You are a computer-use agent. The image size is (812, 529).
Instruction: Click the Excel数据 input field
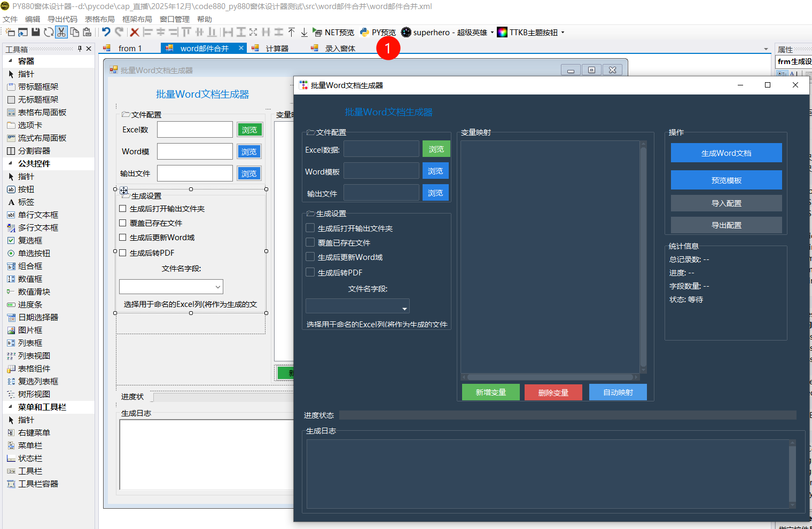(381, 149)
